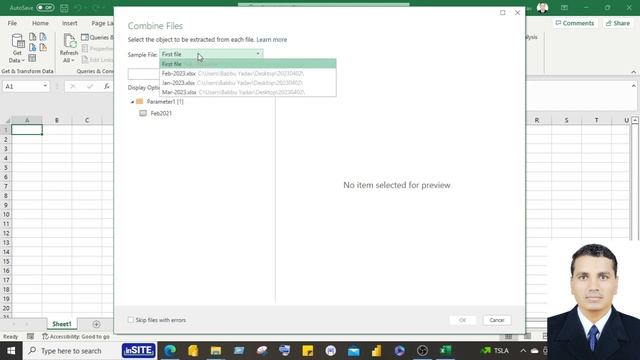Viewport: 640px width, 360px height.
Task: Switch to the Page Layout tab
Action: coord(102,23)
